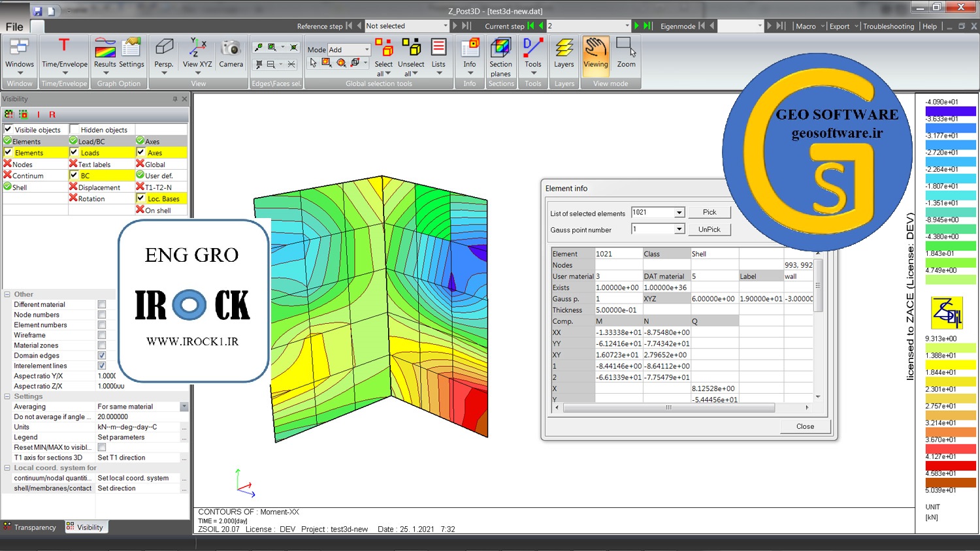
Task: Expand the List of selected elements dropdown
Action: (x=679, y=213)
